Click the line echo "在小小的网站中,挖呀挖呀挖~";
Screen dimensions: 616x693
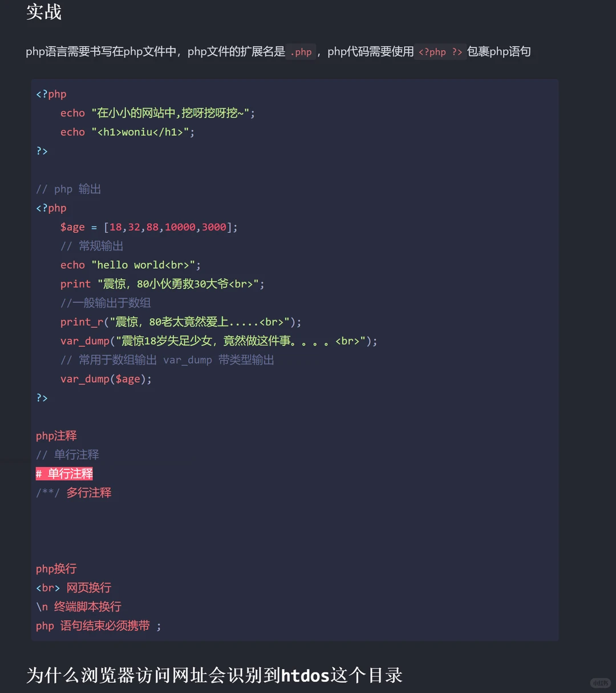point(157,113)
